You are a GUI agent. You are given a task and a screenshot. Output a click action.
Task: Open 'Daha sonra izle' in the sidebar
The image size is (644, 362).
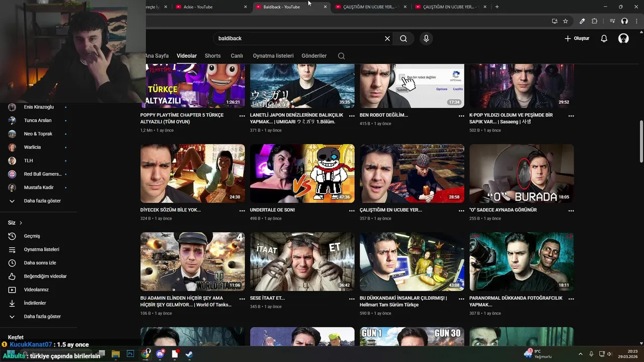pos(39,263)
